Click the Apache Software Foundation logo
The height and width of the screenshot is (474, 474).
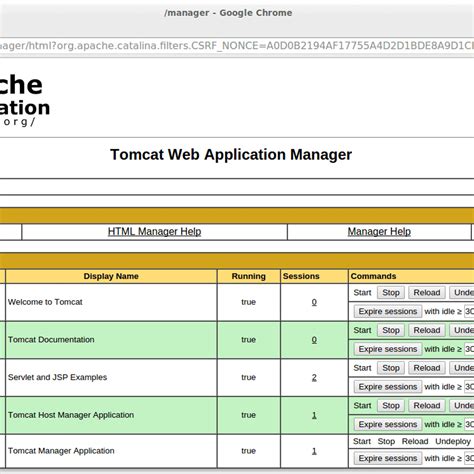tap(24, 101)
